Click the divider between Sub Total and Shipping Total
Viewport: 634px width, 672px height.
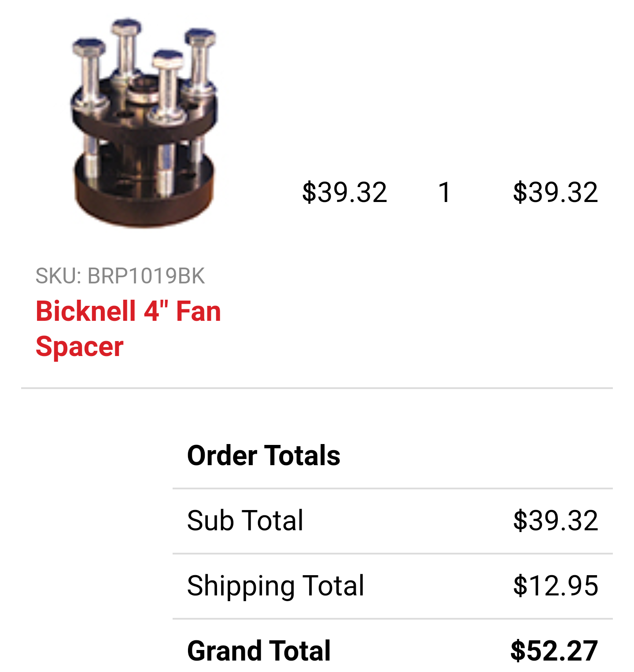[392, 554]
